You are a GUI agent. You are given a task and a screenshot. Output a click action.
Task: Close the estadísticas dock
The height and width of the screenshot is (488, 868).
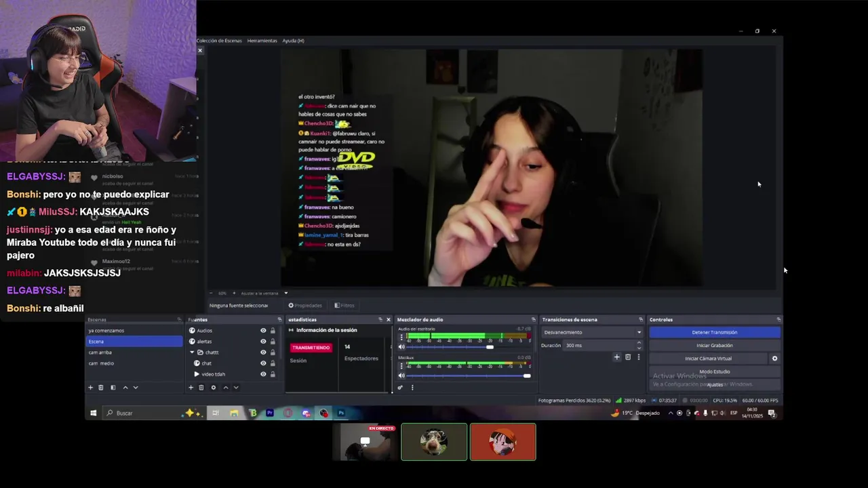pyautogui.click(x=388, y=319)
